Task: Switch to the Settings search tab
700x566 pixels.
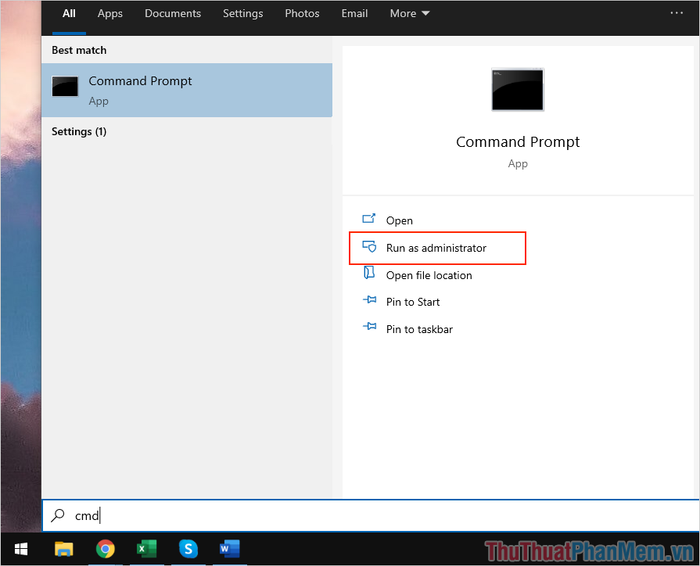Action: [x=243, y=13]
